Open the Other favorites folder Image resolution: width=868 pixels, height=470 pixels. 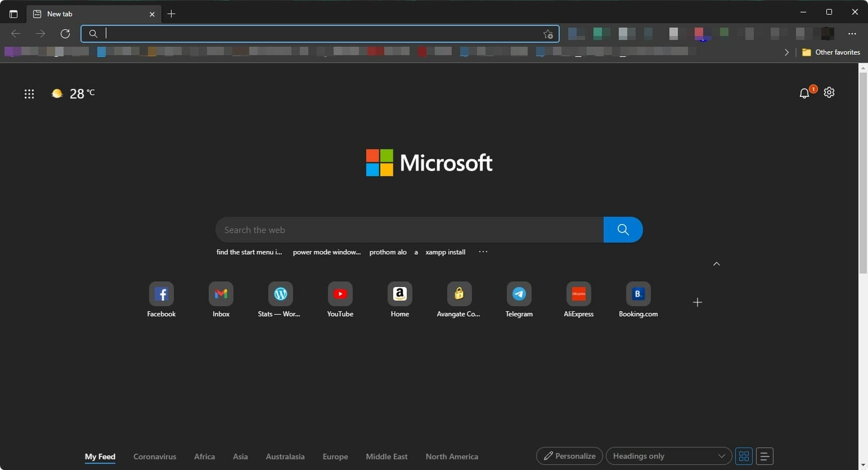coord(831,52)
